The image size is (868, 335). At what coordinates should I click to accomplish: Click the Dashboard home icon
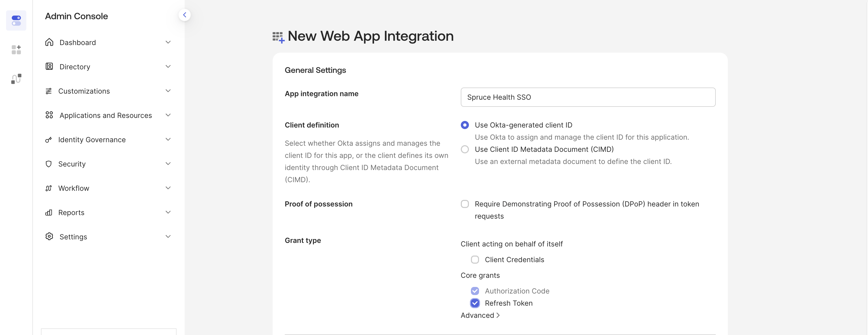tap(49, 42)
